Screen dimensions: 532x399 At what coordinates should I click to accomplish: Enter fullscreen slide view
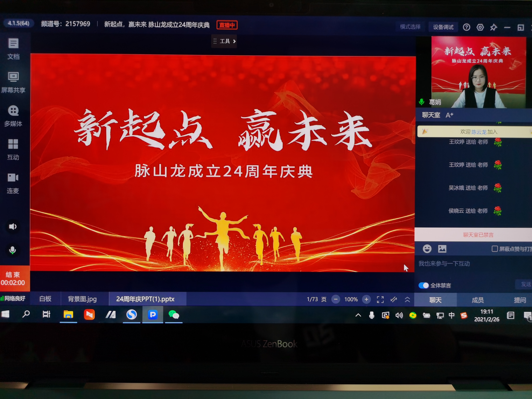380,299
